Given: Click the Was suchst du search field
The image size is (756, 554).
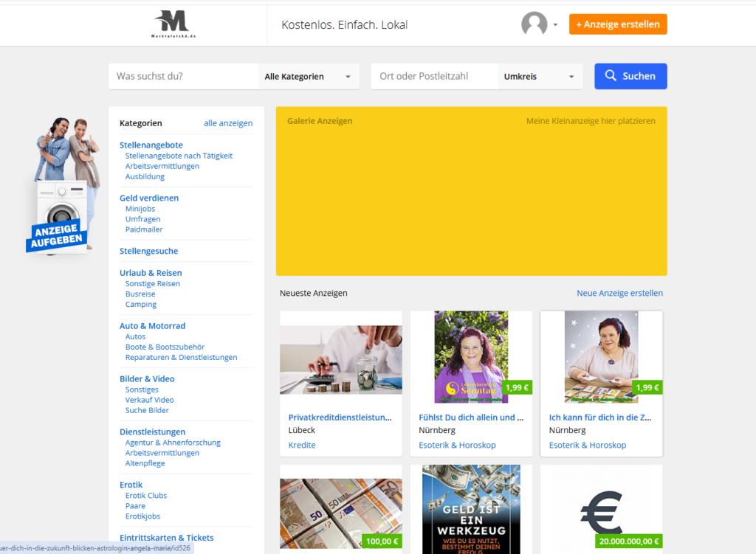Looking at the screenshot, I should [x=184, y=77].
